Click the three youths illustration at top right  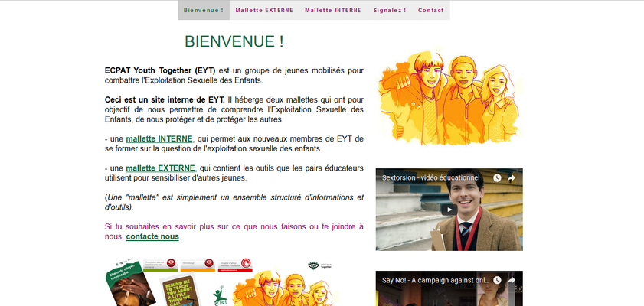[x=449, y=97]
